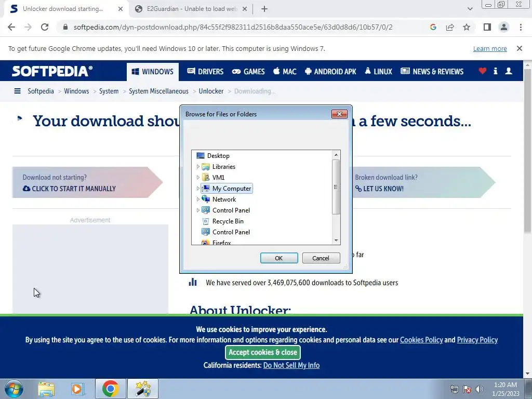This screenshot has width=532, height=399.
Task: Open Google icon in address bar
Action: pos(433,27)
